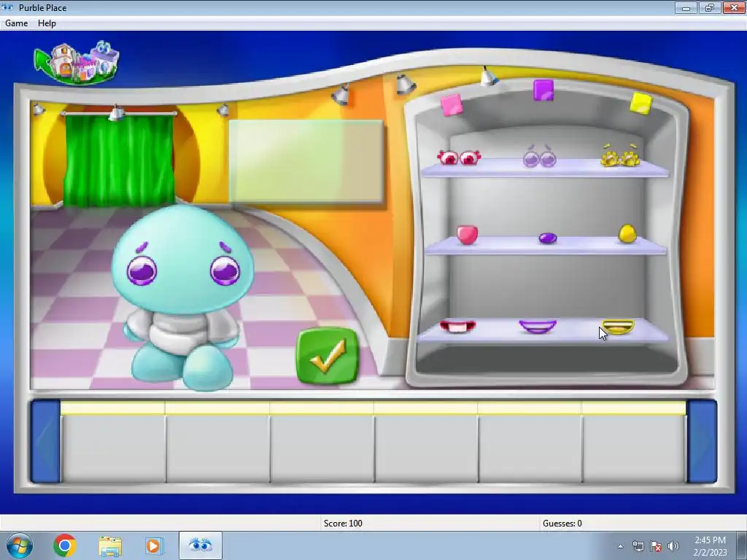The image size is (747, 560).
Task: Restore down the Purble Place window
Action: point(710,7)
